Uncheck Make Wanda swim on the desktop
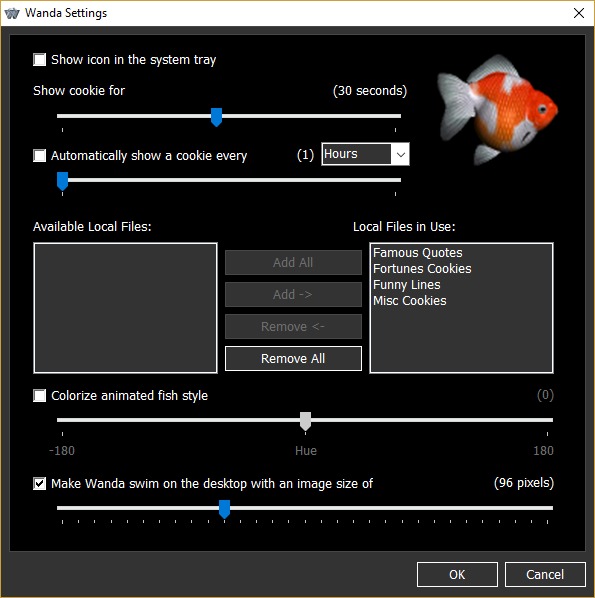Screen dimensions: 595x598 tap(40, 484)
